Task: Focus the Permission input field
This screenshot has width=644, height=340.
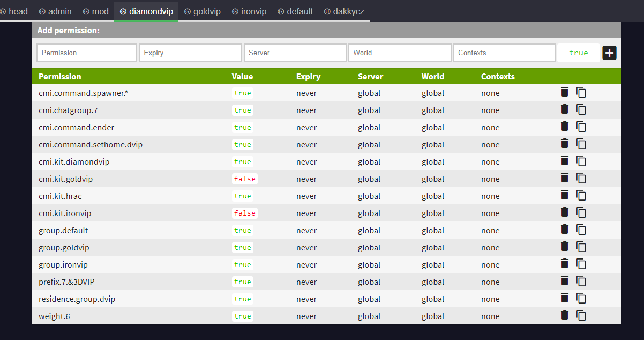Action: coord(87,53)
